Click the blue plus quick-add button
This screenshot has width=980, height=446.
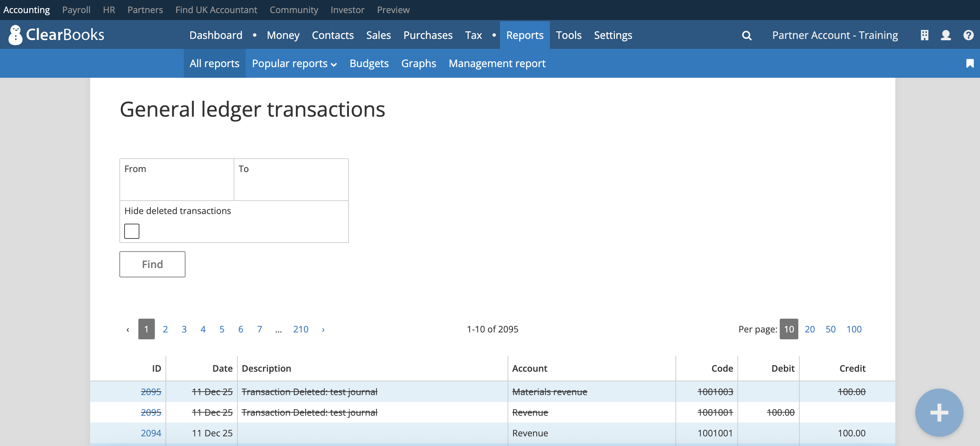click(939, 413)
